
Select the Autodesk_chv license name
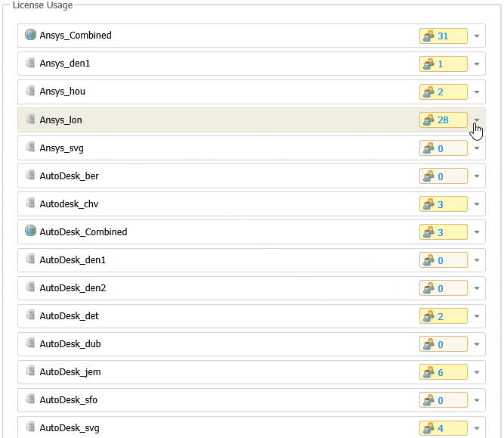(69, 204)
